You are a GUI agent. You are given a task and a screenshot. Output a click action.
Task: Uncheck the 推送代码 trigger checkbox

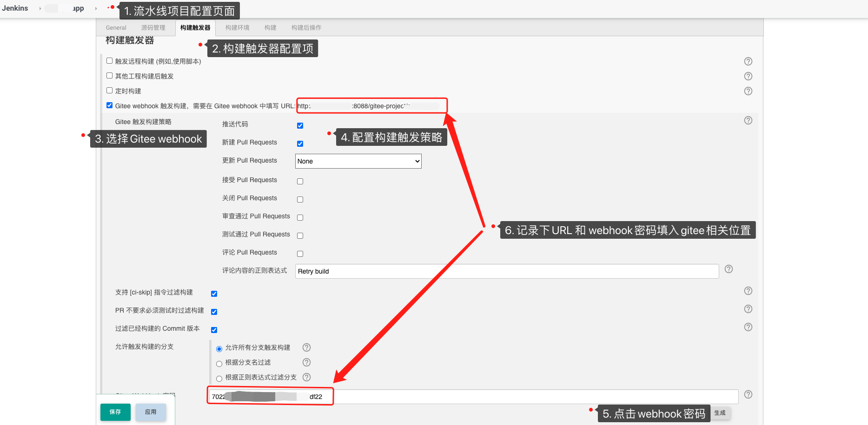coord(300,125)
